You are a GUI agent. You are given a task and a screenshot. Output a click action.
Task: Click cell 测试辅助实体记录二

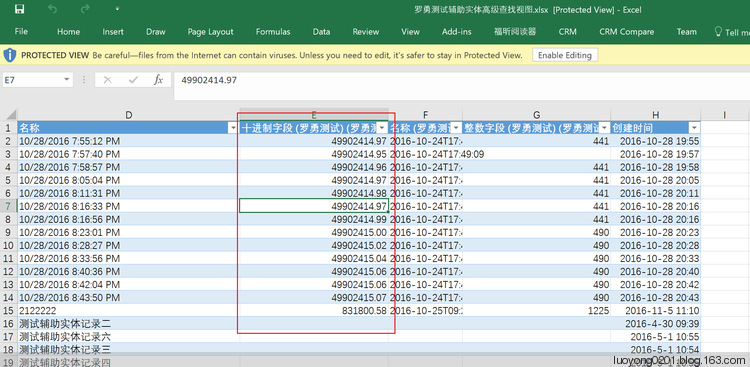pyautogui.click(x=128, y=323)
